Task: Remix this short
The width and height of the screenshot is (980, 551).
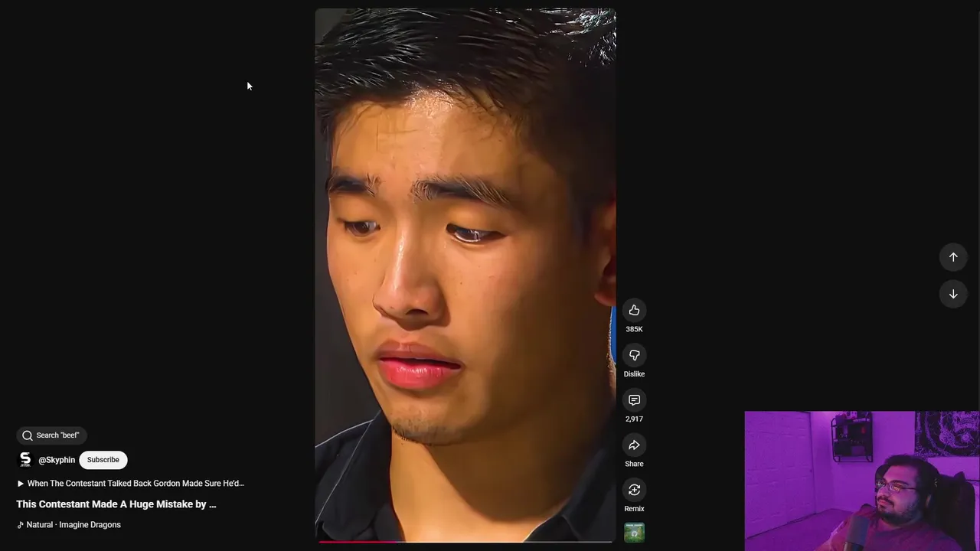Action: pos(634,490)
